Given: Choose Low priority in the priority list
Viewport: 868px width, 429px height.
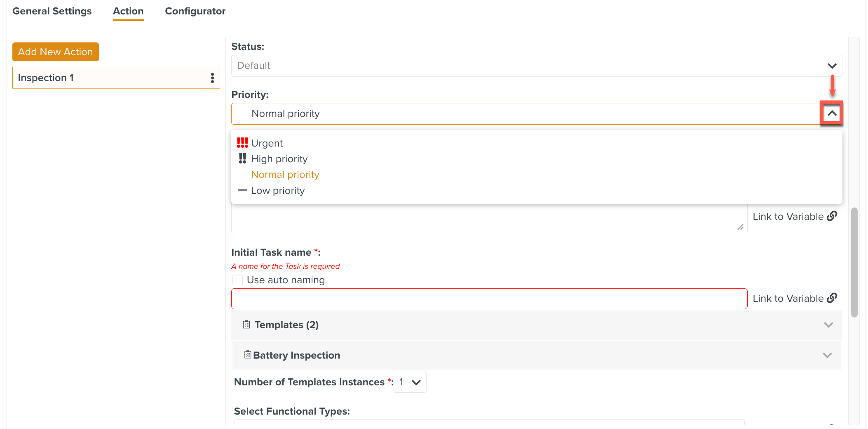Looking at the screenshot, I should point(278,190).
